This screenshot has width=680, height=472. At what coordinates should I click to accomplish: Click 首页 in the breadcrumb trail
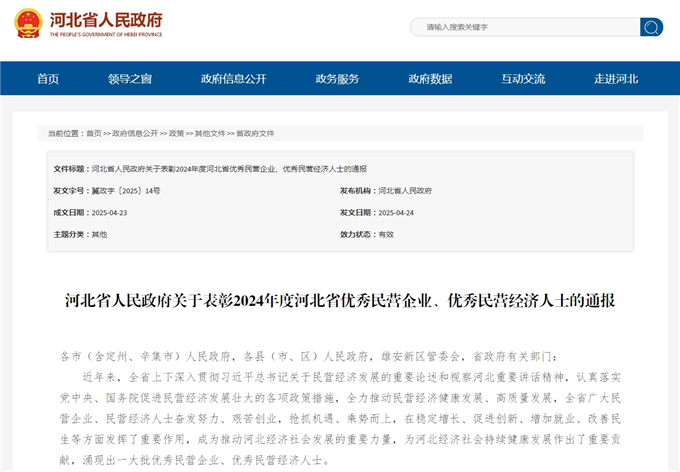(x=93, y=133)
